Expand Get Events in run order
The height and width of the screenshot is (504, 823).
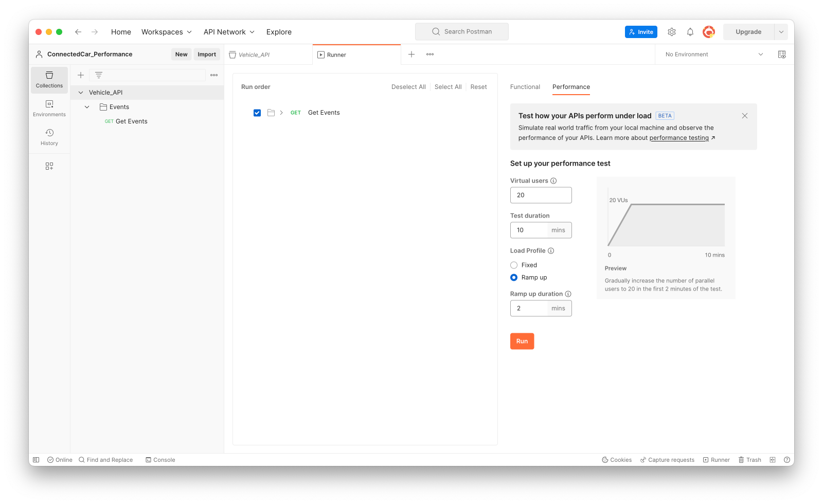281,113
